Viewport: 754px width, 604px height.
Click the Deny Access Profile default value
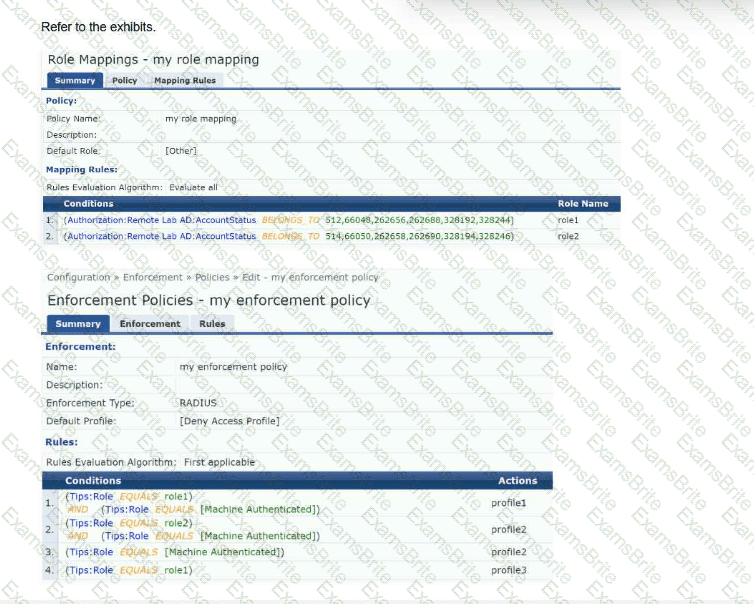(229, 421)
